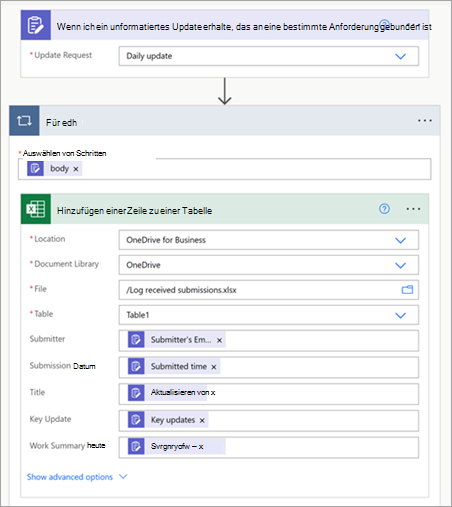Click inside the Key Update input field

[x=269, y=421]
